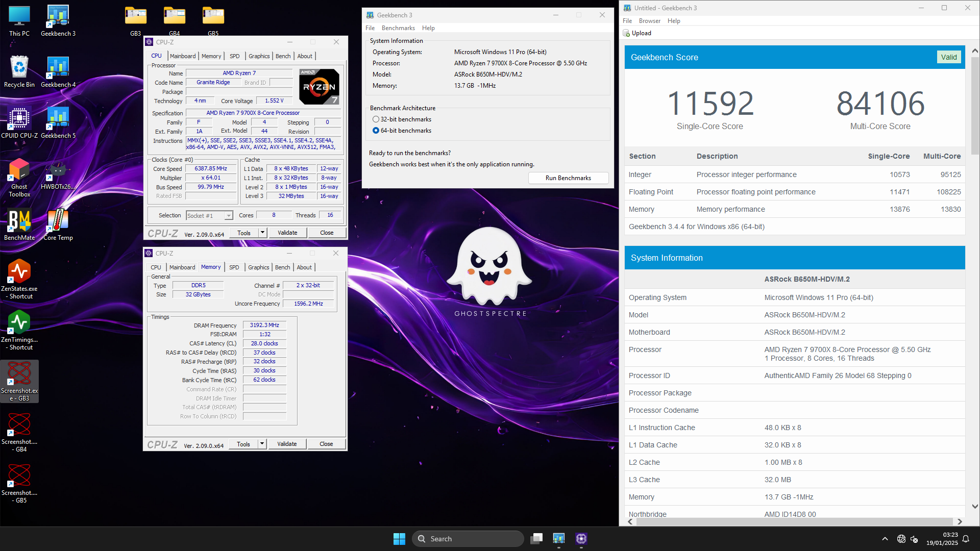Open the GB5 folder on desktop
Viewport: 980px width, 551px height.
point(213,21)
